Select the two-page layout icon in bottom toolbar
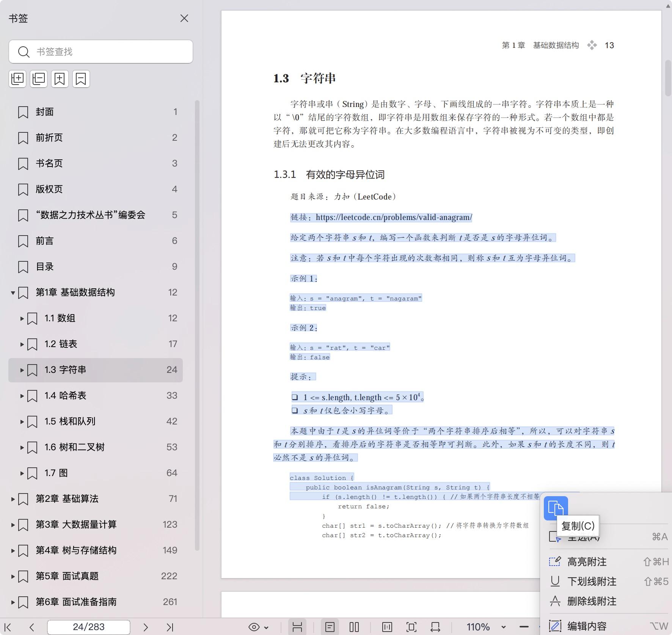Screen dimensions: 672x635 tap(354, 627)
